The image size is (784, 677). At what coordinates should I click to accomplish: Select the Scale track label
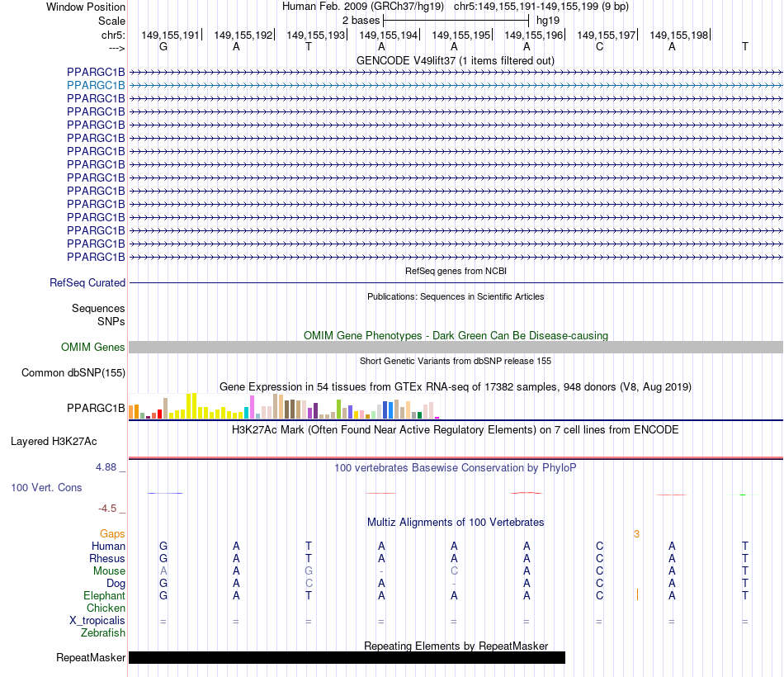coord(111,21)
